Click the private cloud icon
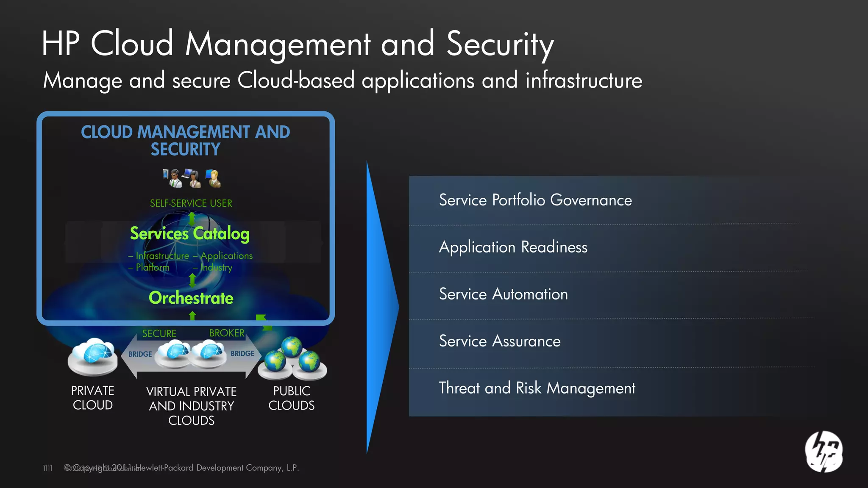Screen dimensions: 868x488 93,356
